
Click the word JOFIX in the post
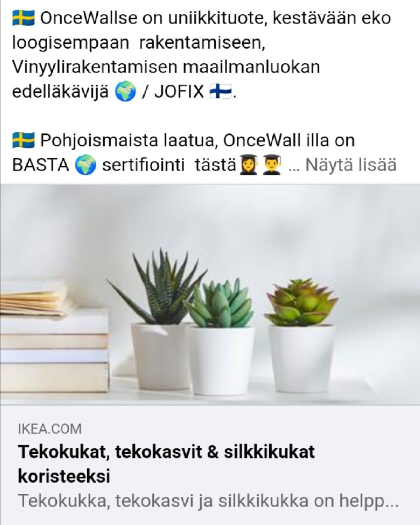[x=179, y=92]
